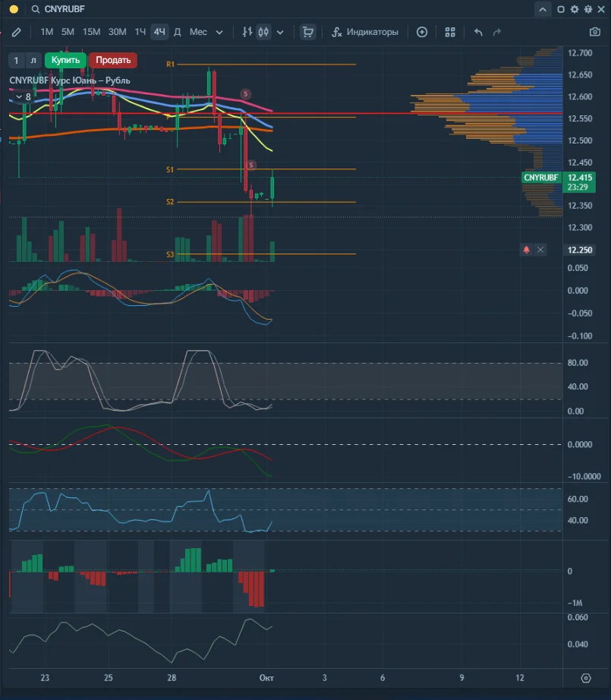611x700 pixels.
Task: Open time axis settings icon at bottom right
Action: [x=586, y=678]
